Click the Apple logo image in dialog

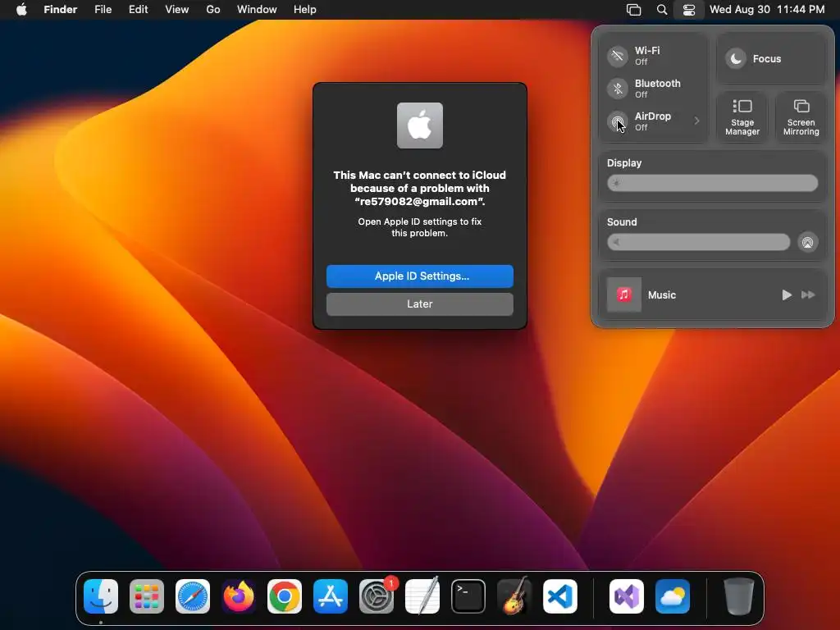[420, 126]
